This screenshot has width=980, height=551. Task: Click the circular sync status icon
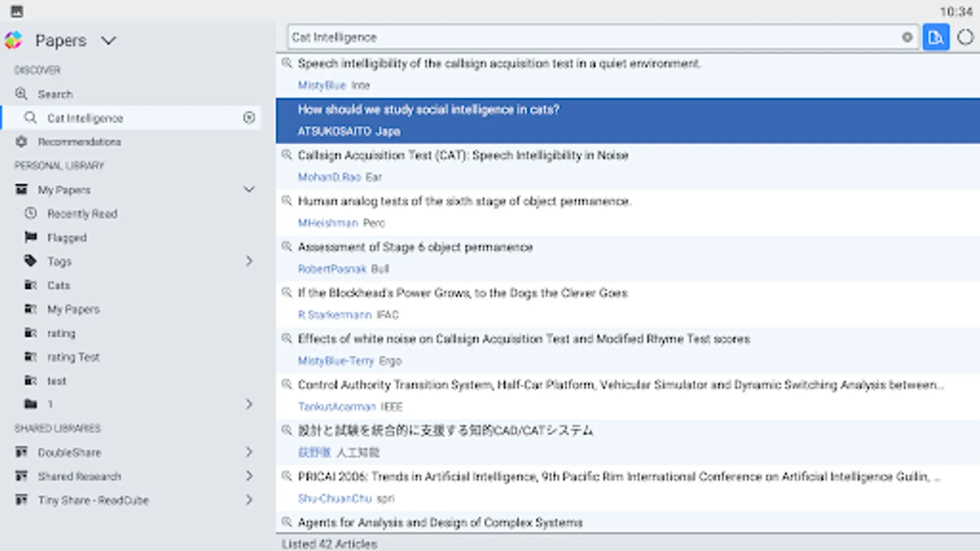point(965,37)
